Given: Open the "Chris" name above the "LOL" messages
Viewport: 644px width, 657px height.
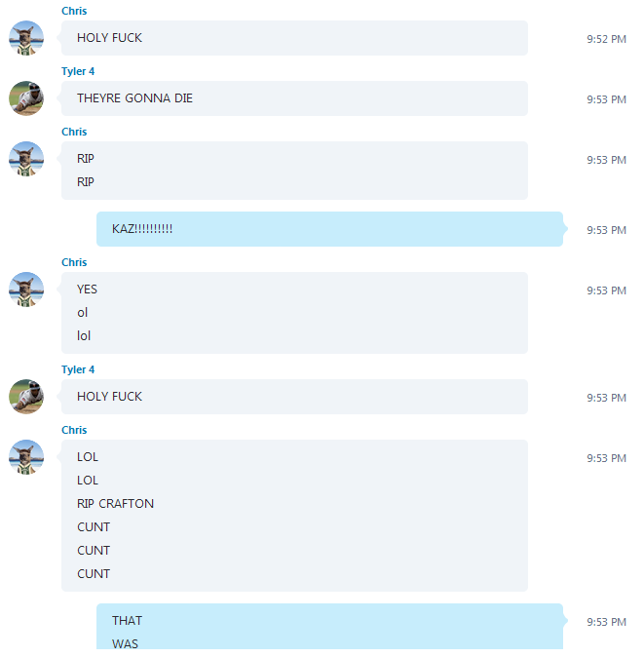Looking at the screenshot, I should point(74,430).
